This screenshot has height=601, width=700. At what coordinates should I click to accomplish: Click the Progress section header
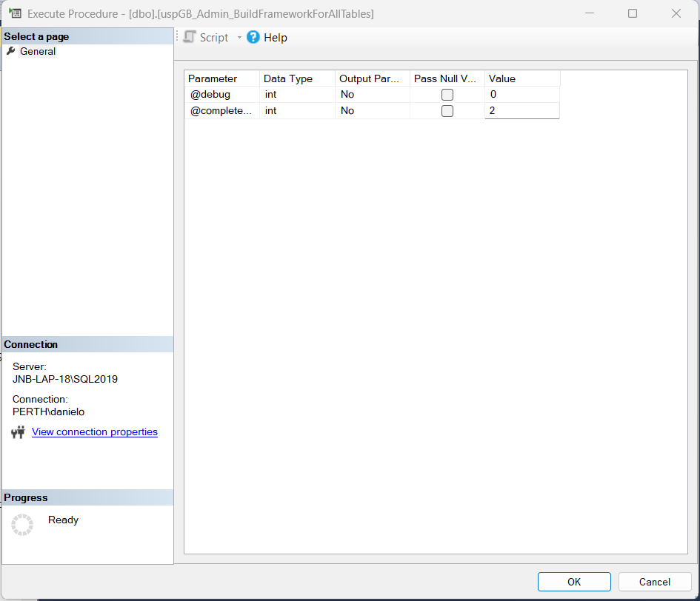(25, 497)
